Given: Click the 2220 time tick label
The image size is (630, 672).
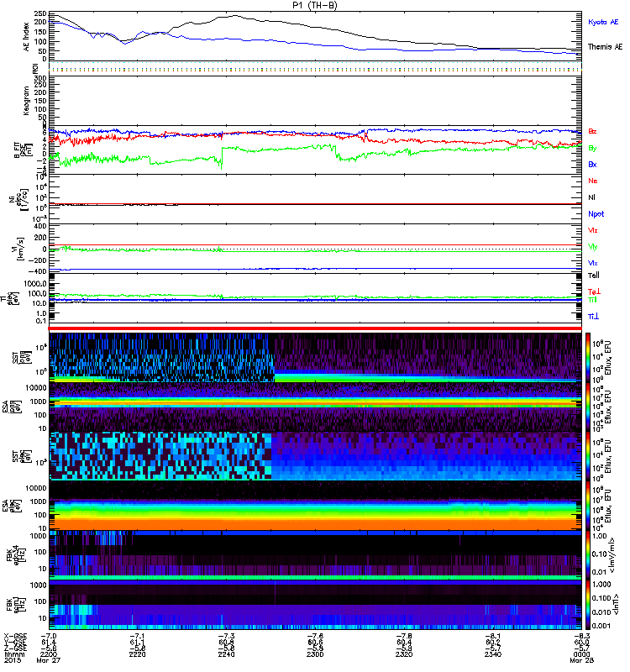Looking at the screenshot, I should pos(137,654).
